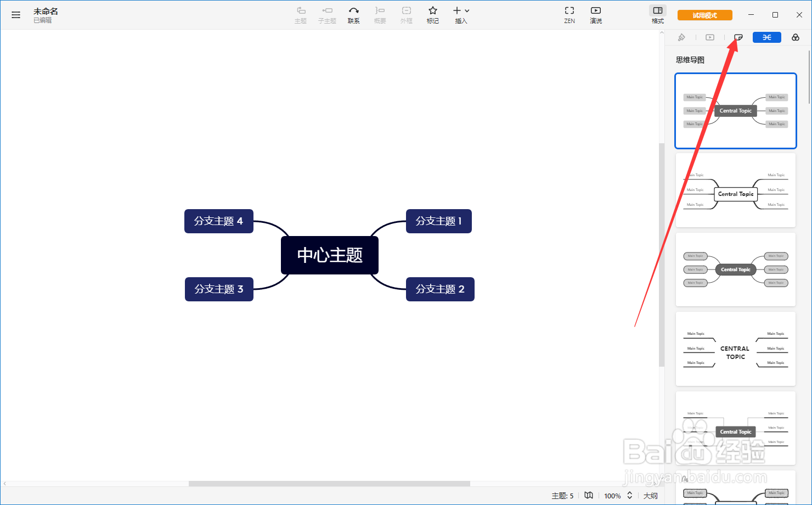
Task: Switch to 大纲 outline view
Action: (651, 496)
